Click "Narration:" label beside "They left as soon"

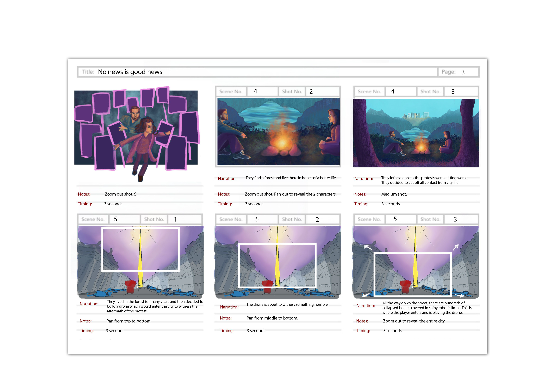click(x=363, y=178)
